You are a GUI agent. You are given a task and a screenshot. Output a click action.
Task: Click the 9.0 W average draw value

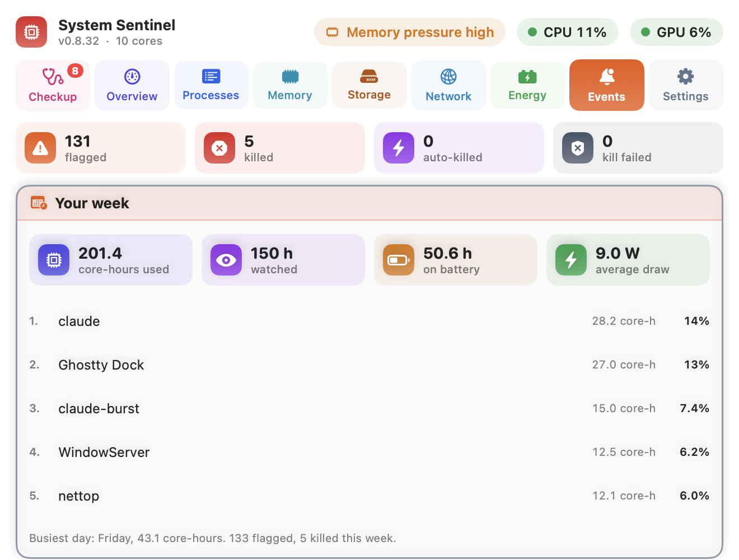coord(618,253)
